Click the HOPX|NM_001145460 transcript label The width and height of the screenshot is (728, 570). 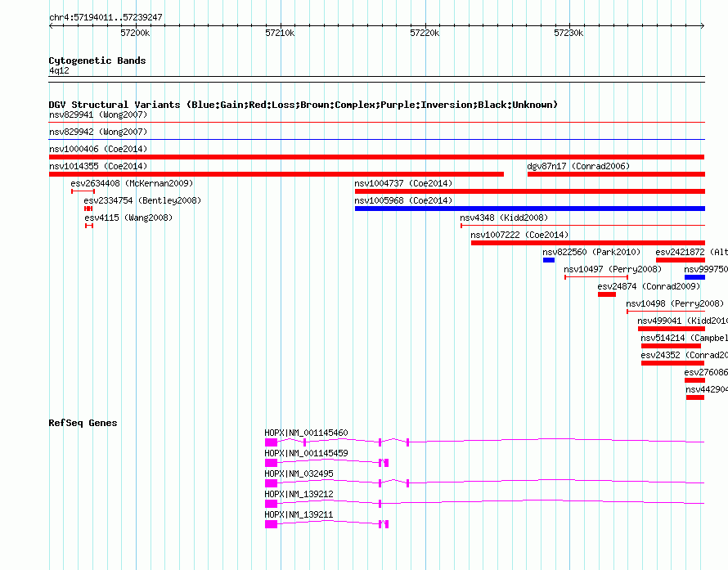click(x=306, y=433)
